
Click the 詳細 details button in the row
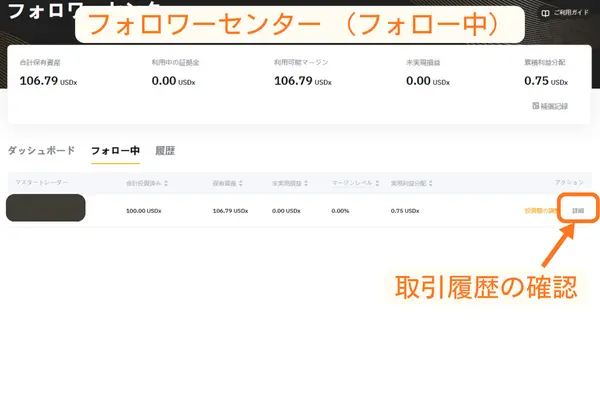click(578, 211)
